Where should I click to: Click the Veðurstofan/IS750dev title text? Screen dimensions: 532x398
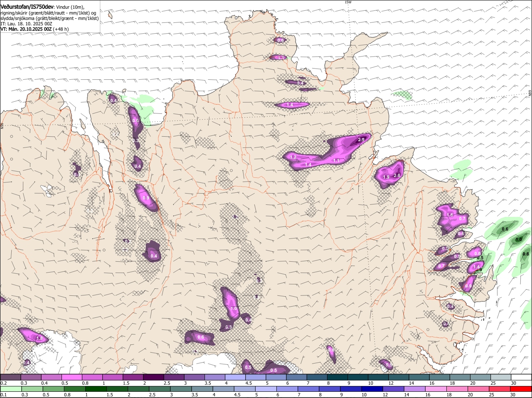click(x=27, y=7)
